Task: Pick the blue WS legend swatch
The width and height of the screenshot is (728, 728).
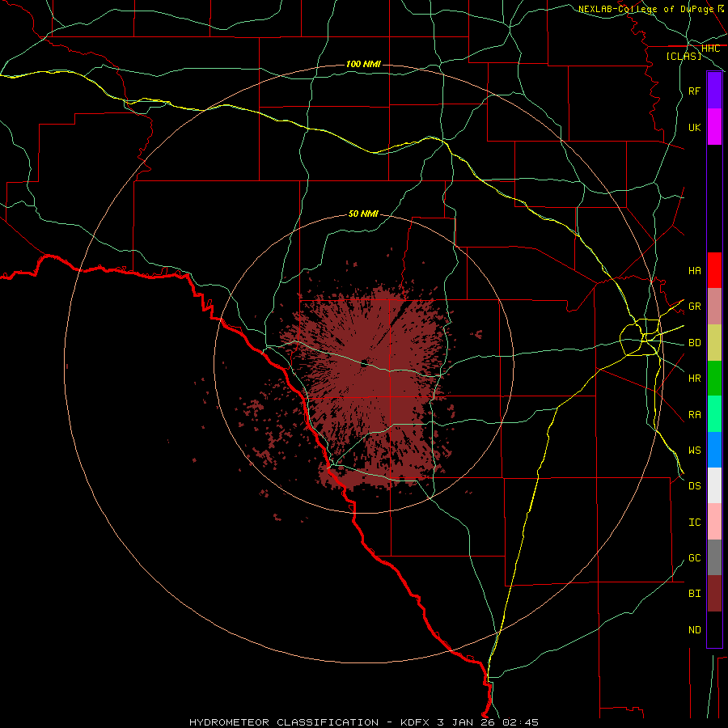Action: (x=714, y=450)
